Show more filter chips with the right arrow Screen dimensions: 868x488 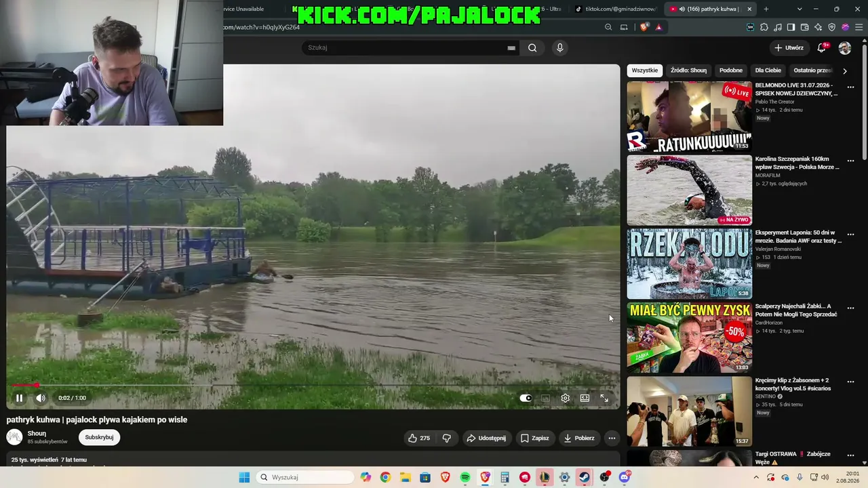(844, 70)
